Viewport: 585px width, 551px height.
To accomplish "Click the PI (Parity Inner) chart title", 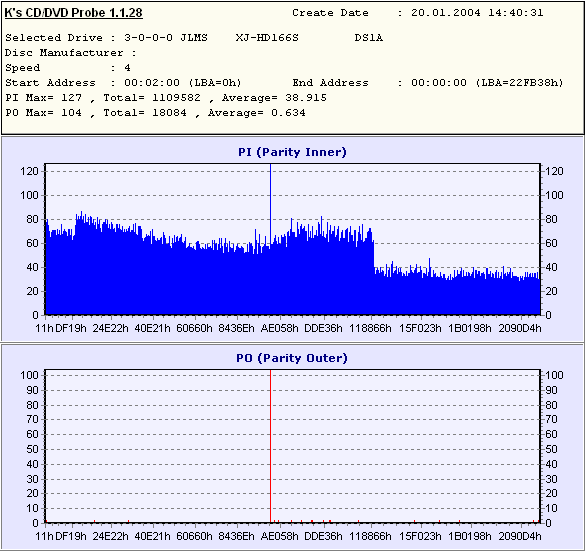I will coord(292,152).
